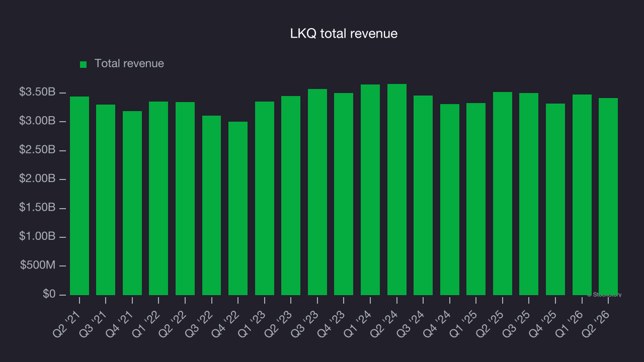Click the Q3 '25 revenue bar
Image resolution: width=644 pixels, height=362 pixels.
(529, 194)
